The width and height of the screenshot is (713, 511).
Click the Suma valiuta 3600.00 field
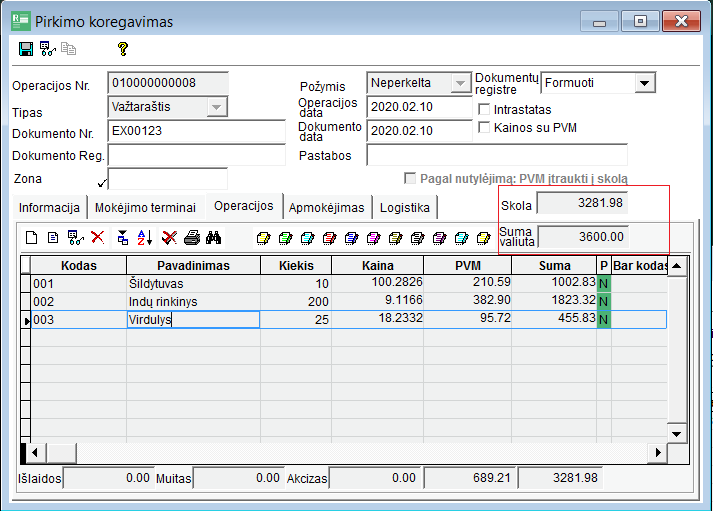click(x=583, y=237)
